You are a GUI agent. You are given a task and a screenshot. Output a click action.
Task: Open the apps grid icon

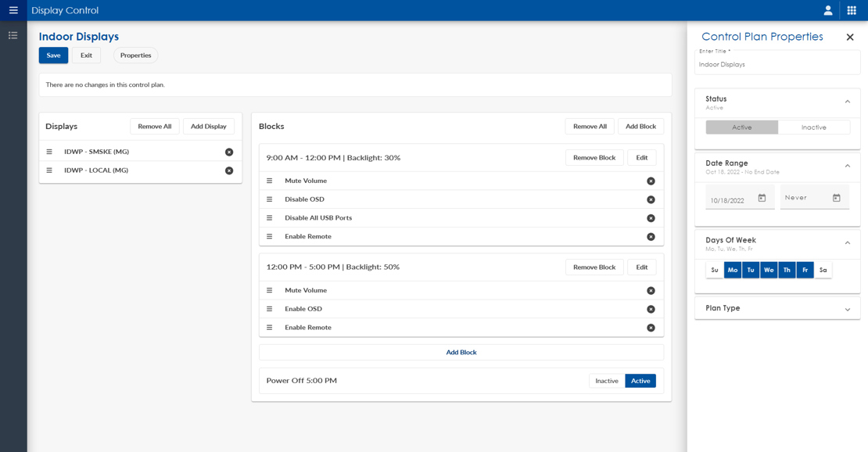852,10
